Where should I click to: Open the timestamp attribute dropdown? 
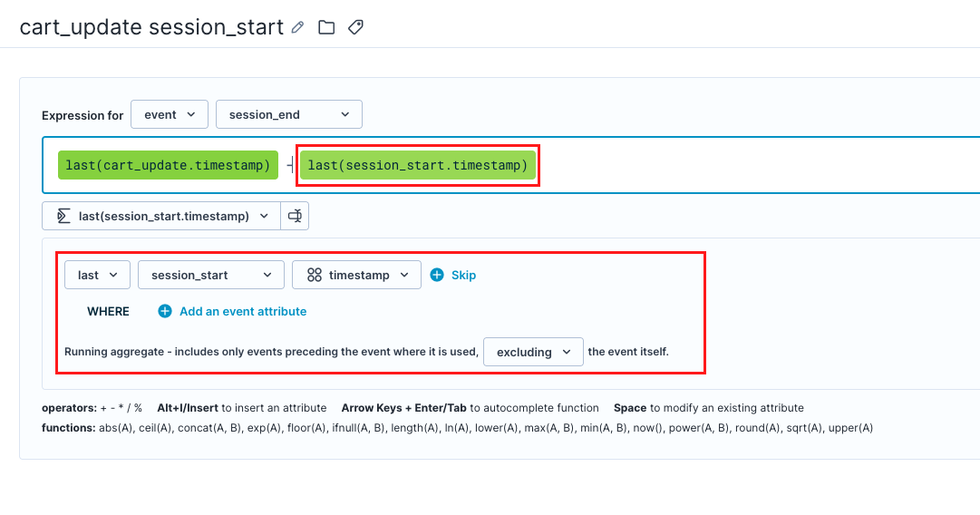click(357, 275)
